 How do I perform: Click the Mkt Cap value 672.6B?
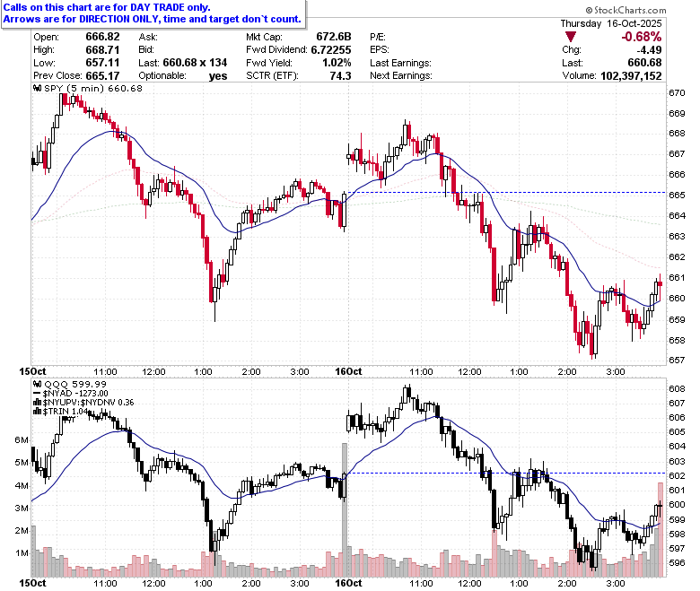click(x=334, y=37)
